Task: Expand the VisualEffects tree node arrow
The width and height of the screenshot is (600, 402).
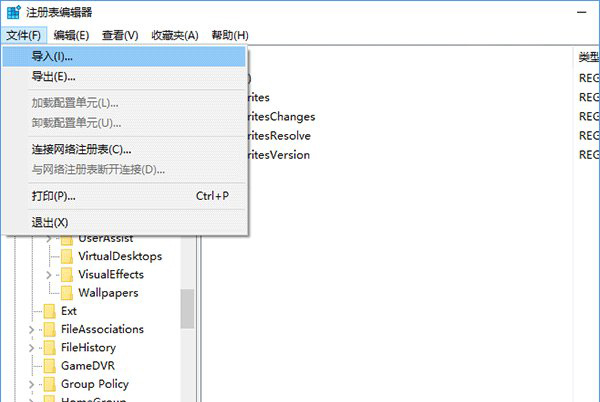Action: 50,274
